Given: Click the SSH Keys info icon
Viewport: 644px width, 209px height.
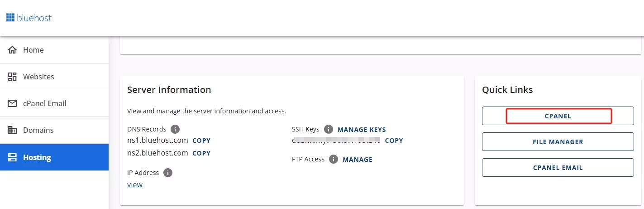Looking at the screenshot, I should [x=329, y=129].
